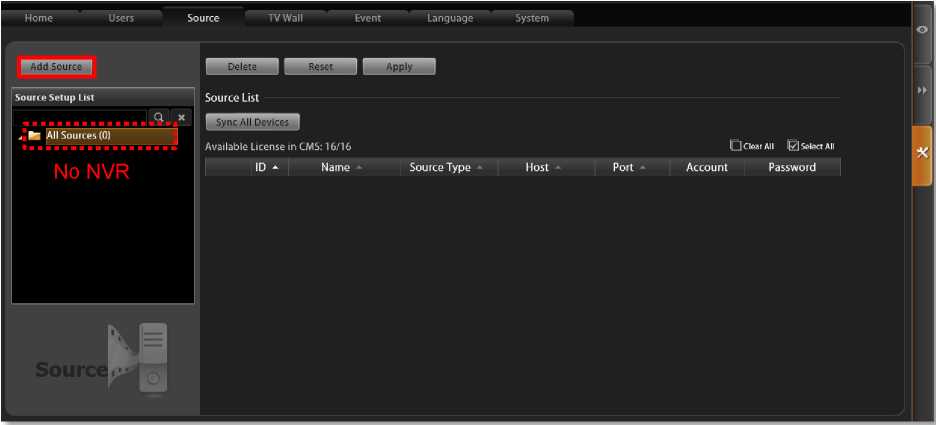
Task: Sort the list by ID column
Action: tap(266, 167)
